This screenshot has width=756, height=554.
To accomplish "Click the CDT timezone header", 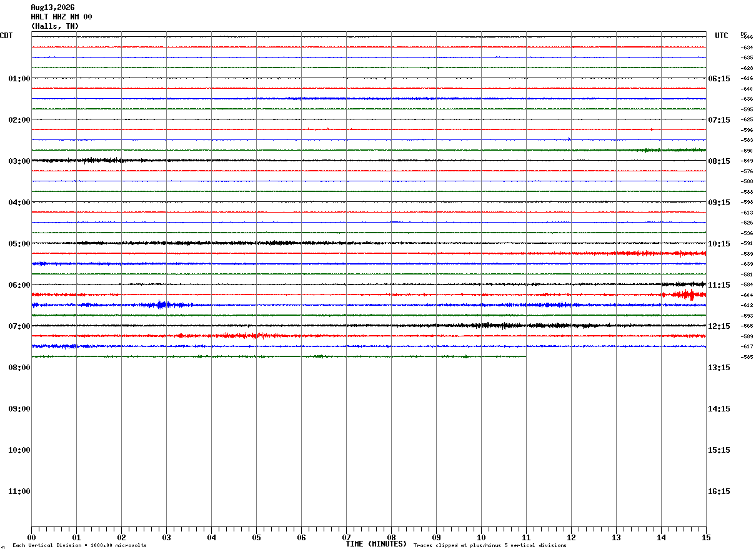I will [6, 36].
